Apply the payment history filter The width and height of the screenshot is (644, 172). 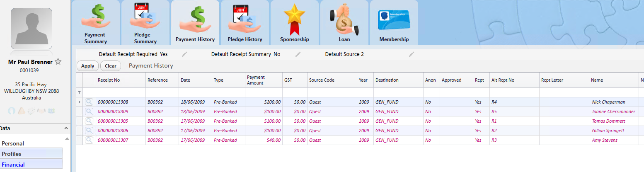[87, 66]
